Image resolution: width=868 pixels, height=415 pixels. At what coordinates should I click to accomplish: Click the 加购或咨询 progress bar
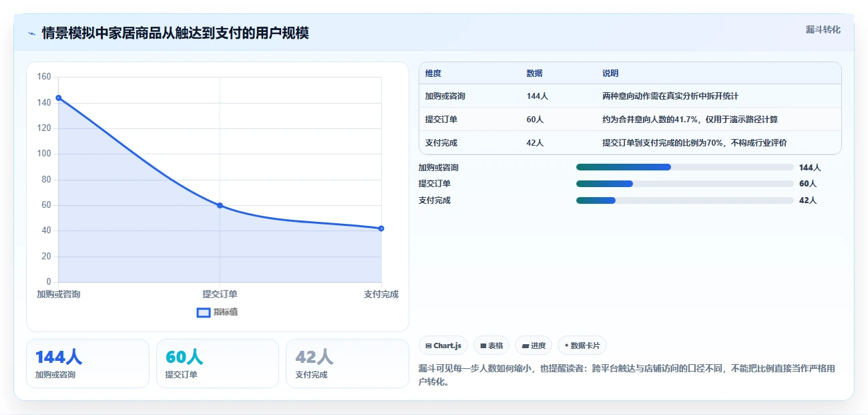tap(684, 167)
